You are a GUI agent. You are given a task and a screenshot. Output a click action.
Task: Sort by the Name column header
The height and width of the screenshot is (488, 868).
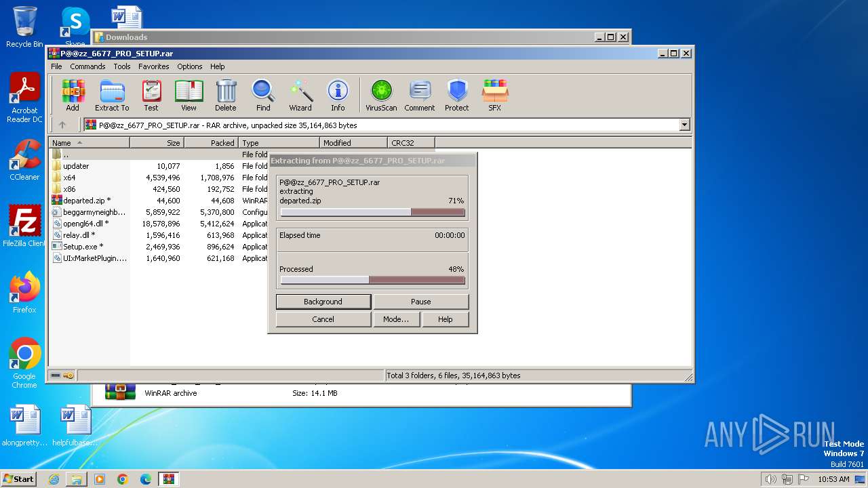[90, 143]
